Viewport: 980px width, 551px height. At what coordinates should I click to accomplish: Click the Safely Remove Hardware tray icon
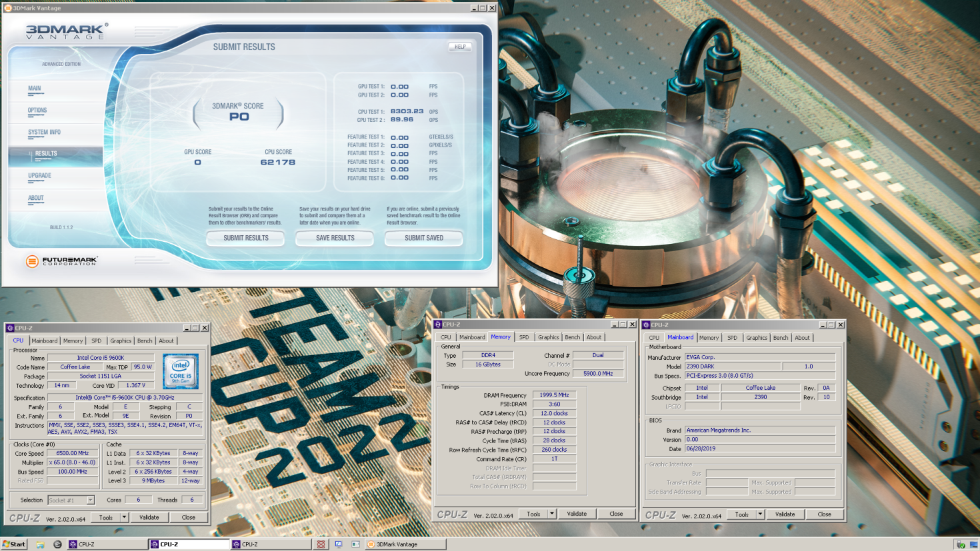[x=961, y=544]
